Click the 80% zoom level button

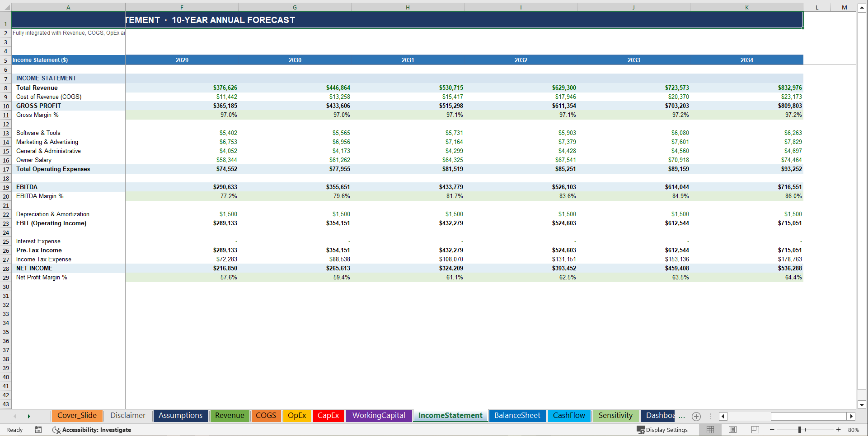tap(854, 430)
